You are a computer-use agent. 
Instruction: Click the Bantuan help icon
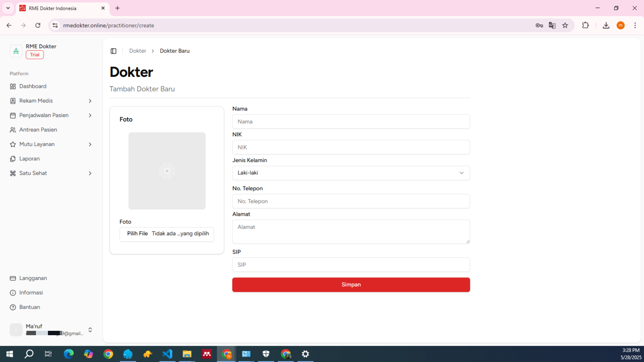13,307
